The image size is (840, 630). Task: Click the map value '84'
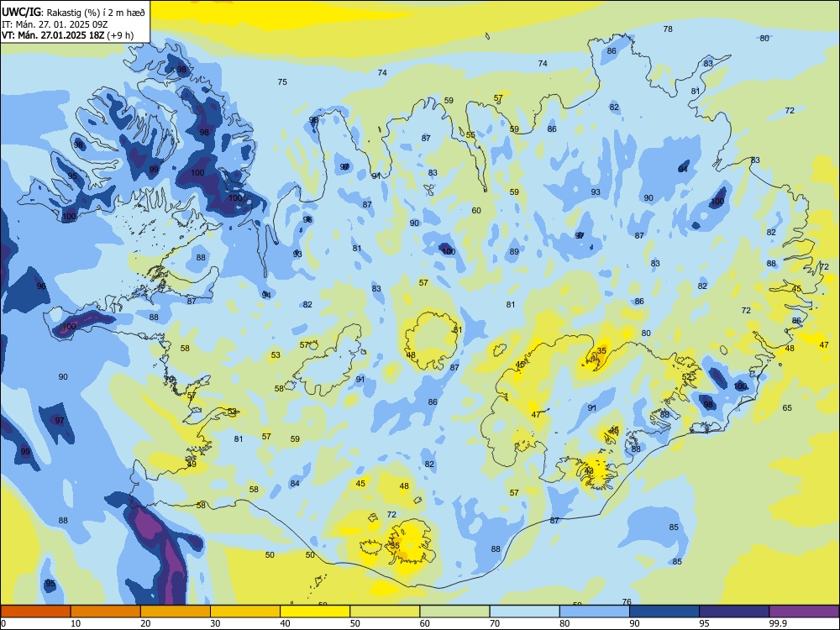pos(295,484)
